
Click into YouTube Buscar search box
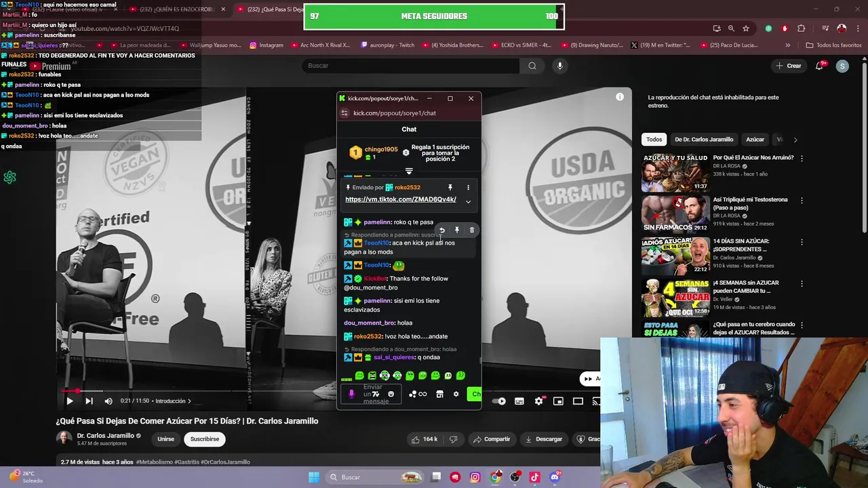click(410, 66)
